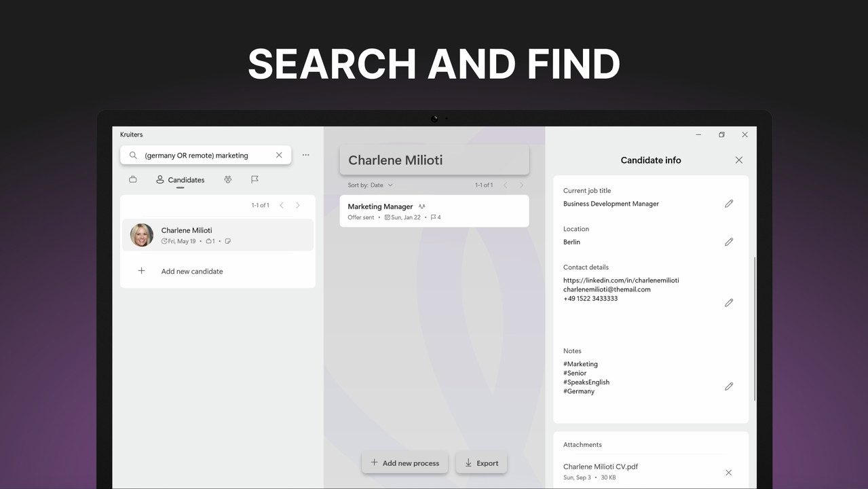Click the #Marketing note tag
The image size is (868, 489).
[580, 364]
